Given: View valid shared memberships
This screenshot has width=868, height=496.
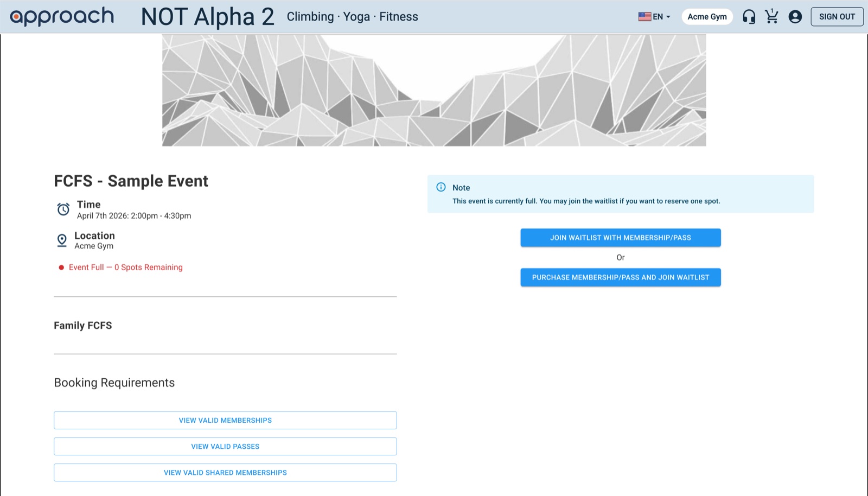Looking at the screenshot, I should [225, 473].
